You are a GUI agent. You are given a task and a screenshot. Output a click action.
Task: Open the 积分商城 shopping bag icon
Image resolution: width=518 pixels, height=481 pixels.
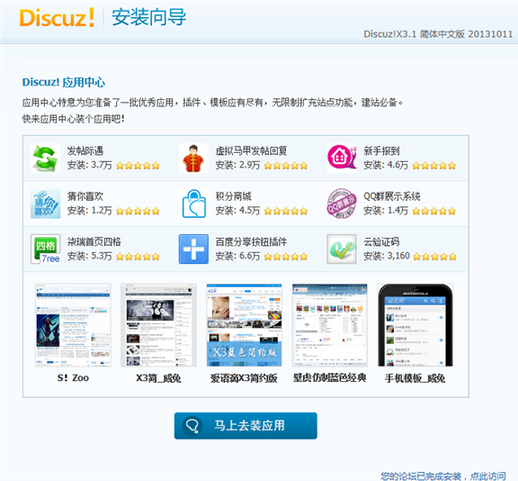point(194,203)
